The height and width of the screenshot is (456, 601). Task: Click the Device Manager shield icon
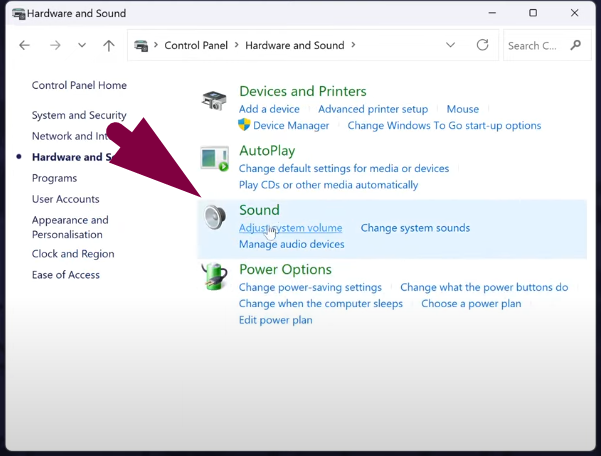[244, 125]
